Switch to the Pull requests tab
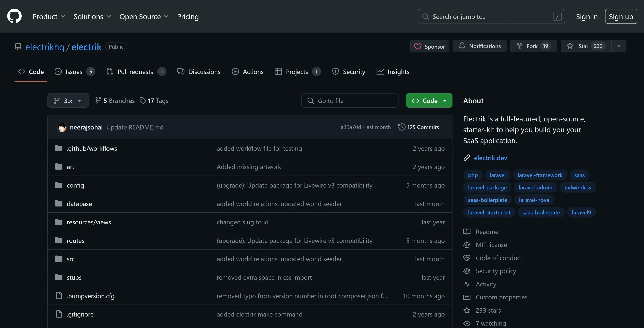The width and height of the screenshot is (644, 328). 136,72
